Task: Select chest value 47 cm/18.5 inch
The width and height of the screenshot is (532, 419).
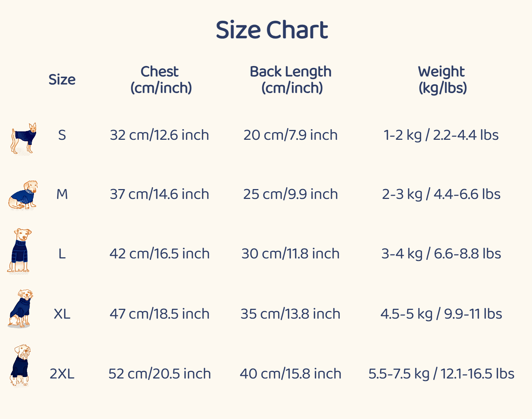Action: tap(159, 314)
